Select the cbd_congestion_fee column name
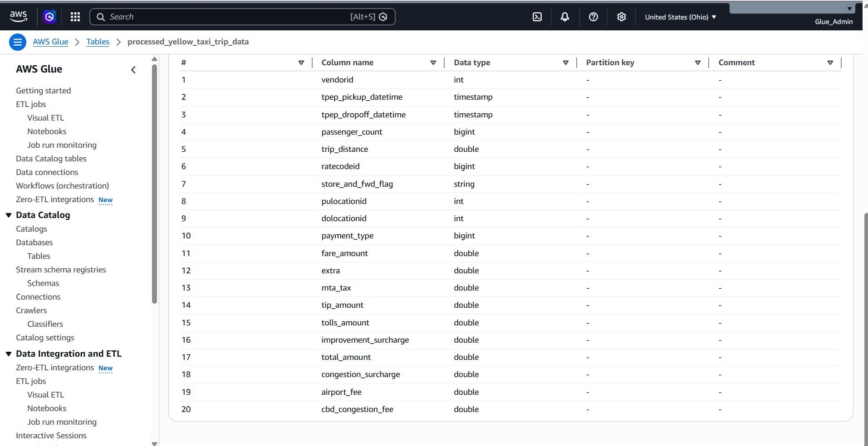The width and height of the screenshot is (868, 446). 357,409
